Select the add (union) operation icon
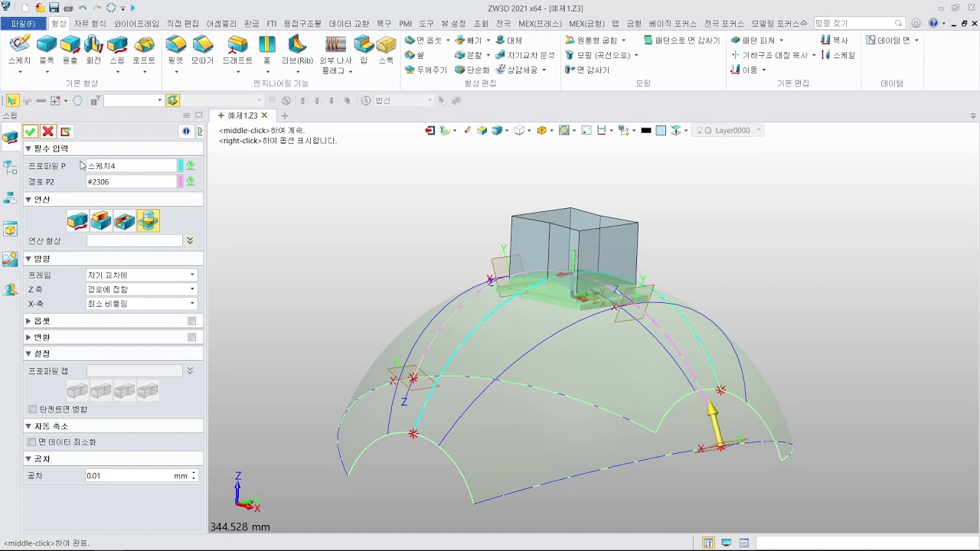The image size is (980, 551). tap(101, 221)
